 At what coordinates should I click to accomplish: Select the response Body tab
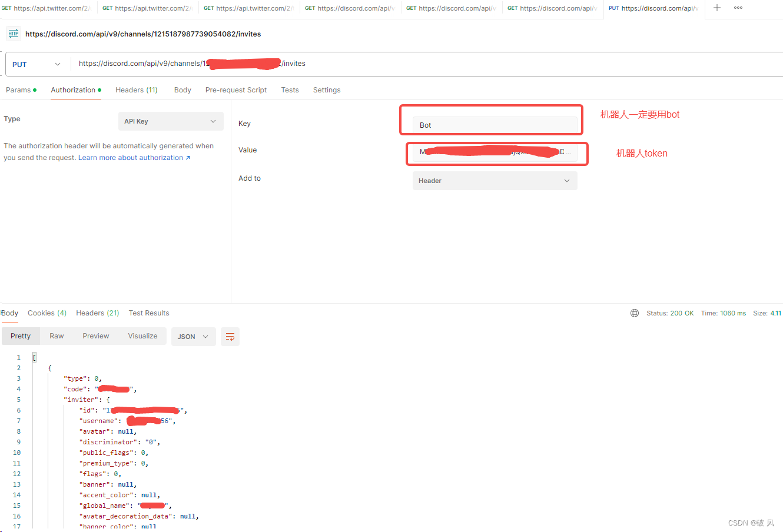tap(9, 313)
